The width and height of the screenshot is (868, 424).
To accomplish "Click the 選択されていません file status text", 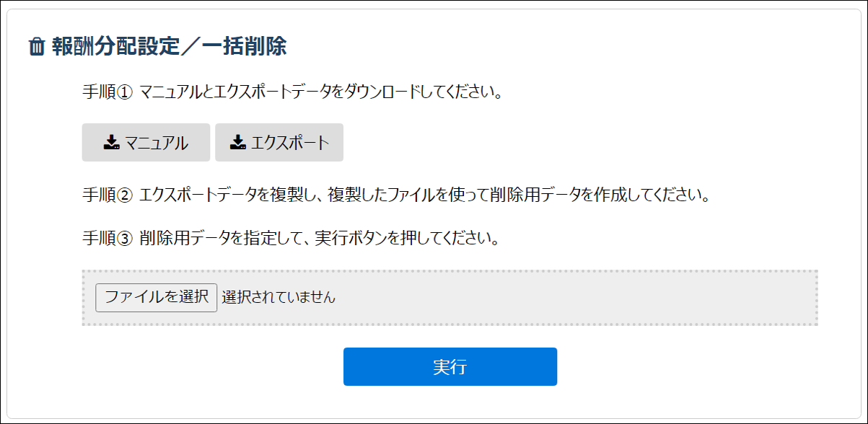I will pos(279,297).
